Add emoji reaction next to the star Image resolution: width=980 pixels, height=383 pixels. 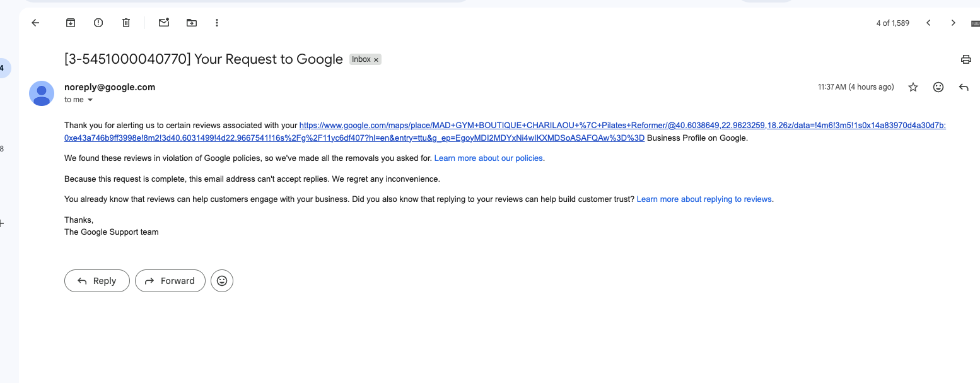pyautogui.click(x=938, y=87)
